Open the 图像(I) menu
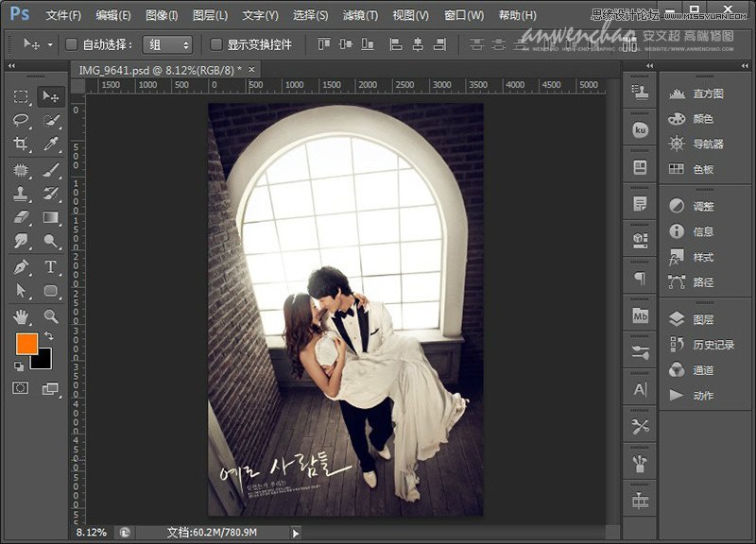 click(x=162, y=16)
